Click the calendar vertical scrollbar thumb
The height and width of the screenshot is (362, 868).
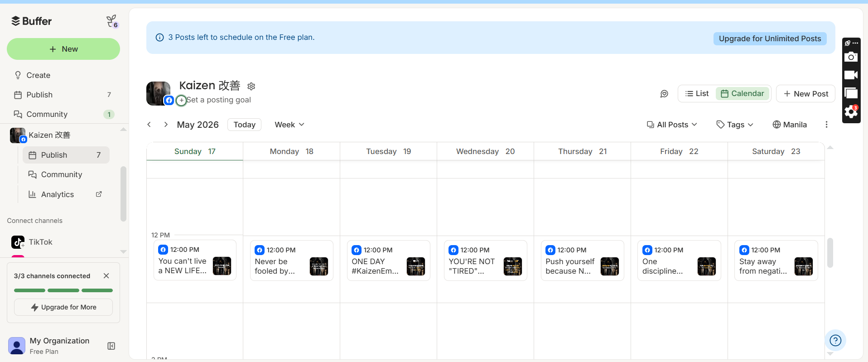pos(830,252)
